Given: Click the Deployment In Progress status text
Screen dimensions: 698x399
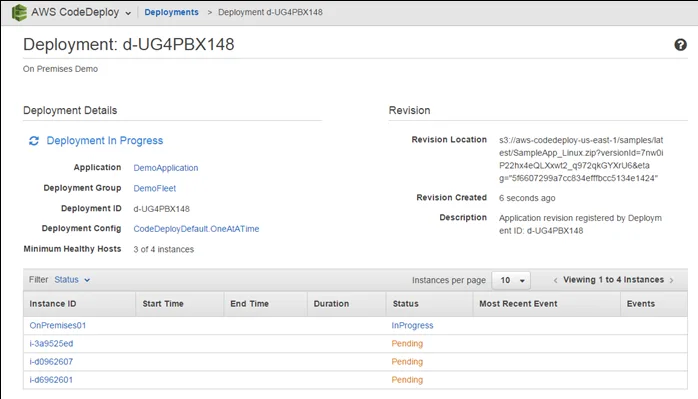Looking at the screenshot, I should click(105, 141).
